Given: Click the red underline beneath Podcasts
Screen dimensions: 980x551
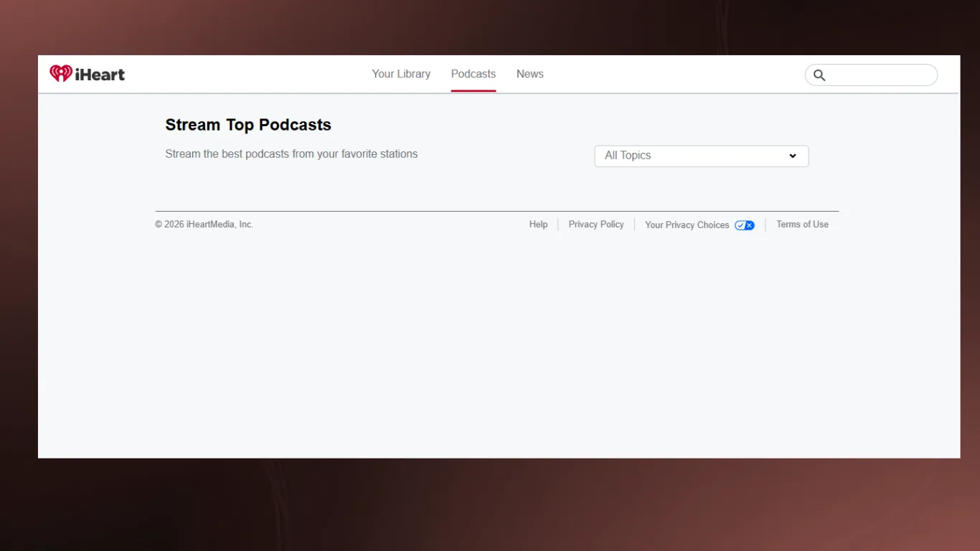Looking at the screenshot, I should 473,91.
